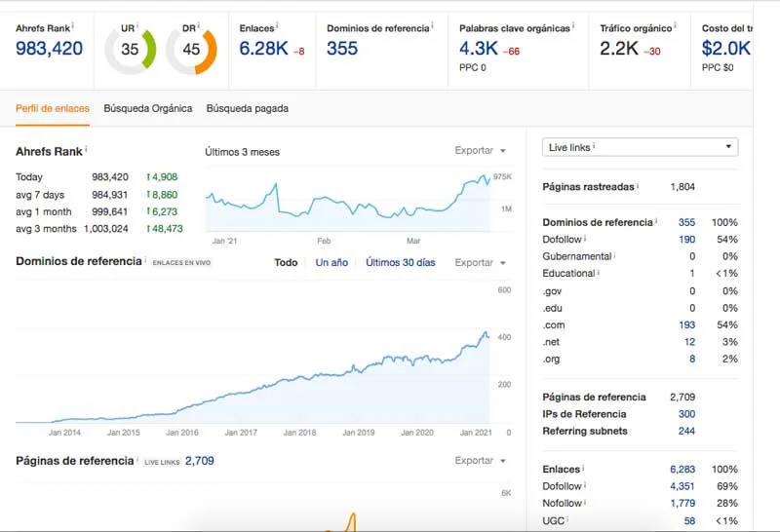Click info icon beside Páginas de referencia chart title

(137, 458)
